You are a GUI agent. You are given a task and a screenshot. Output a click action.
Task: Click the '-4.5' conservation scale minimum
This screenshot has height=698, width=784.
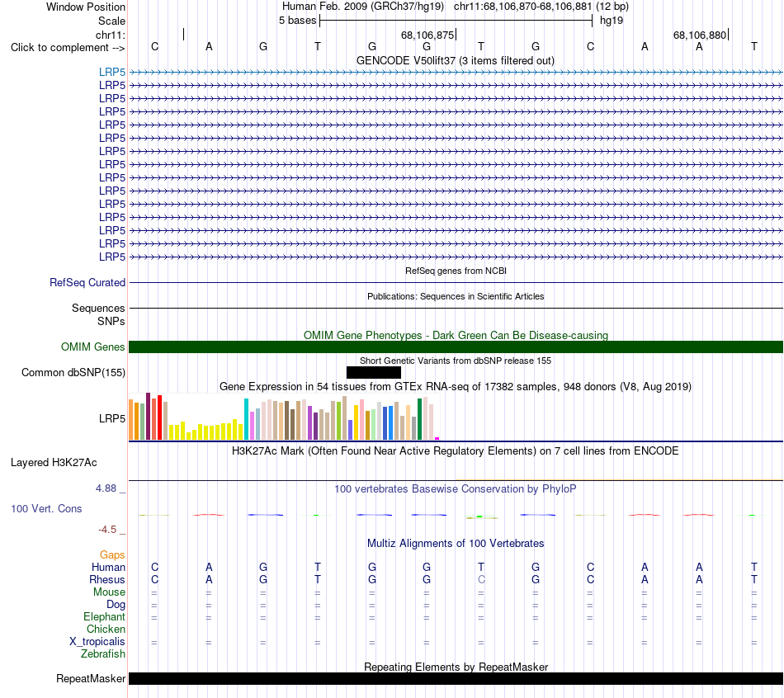point(107,530)
